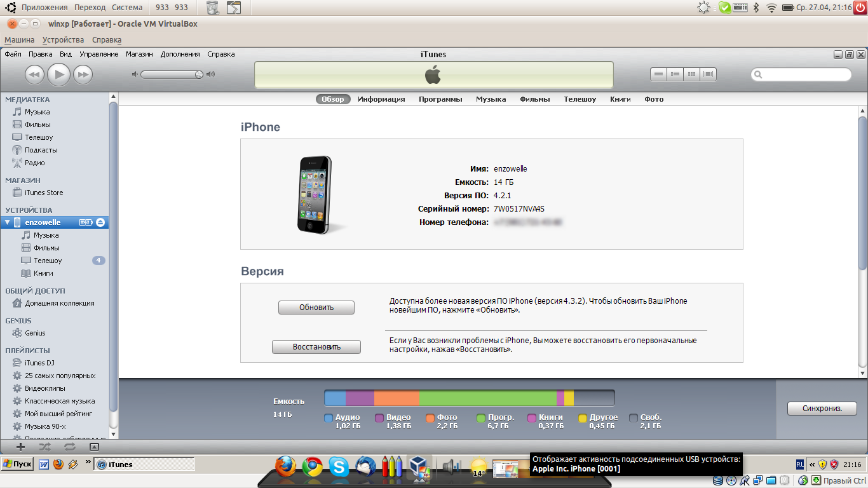
Task: Open Genius in the sidebar
Action: (x=35, y=333)
